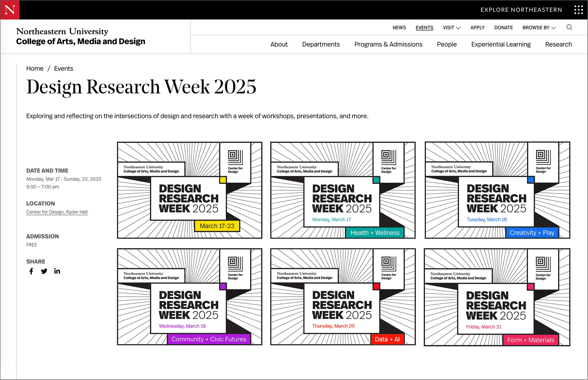This screenshot has height=380, width=588.
Task: Click EXPLORE NORTHEASTERN in the top bar
Action: coord(521,10)
